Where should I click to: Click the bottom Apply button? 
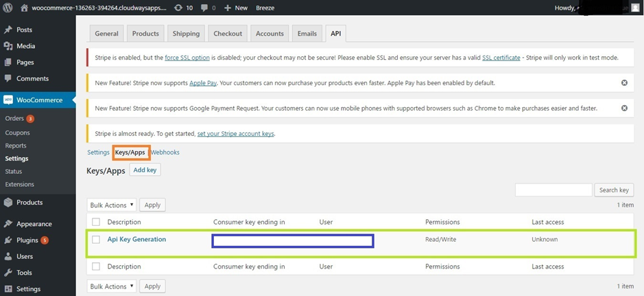[152, 286]
